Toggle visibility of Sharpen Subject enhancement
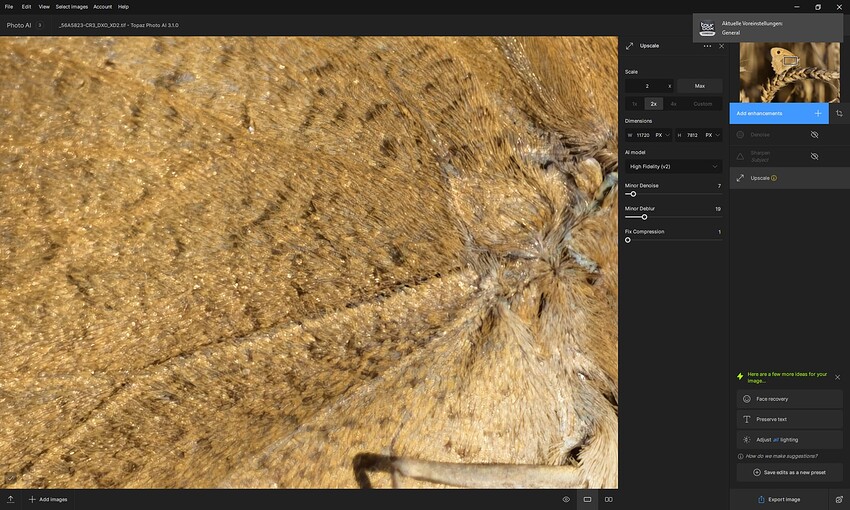850x510 pixels. click(814, 156)
